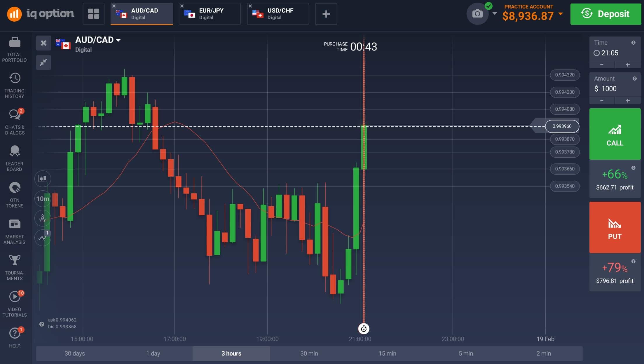Switch to the EUR/JPY Digital tab
The image size is (644, 364).
tap(210, 14)
